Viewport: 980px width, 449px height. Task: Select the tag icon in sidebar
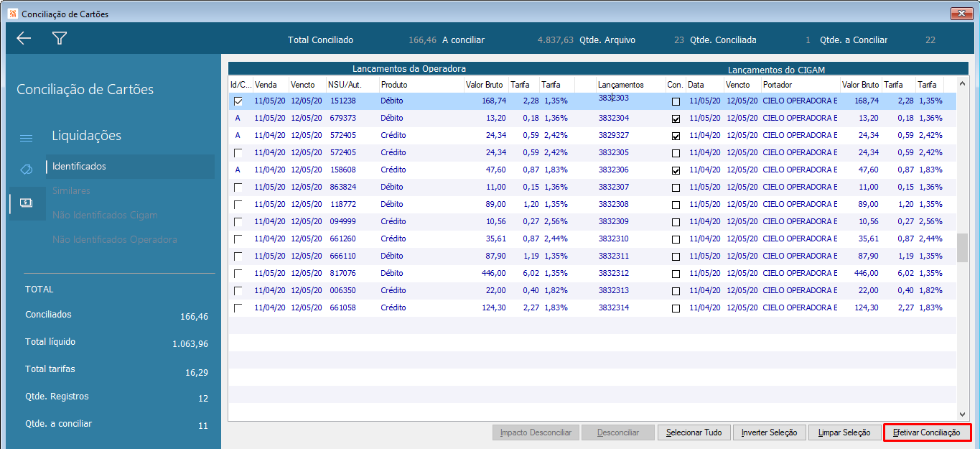pyautogui.click(x=26, y=169)
